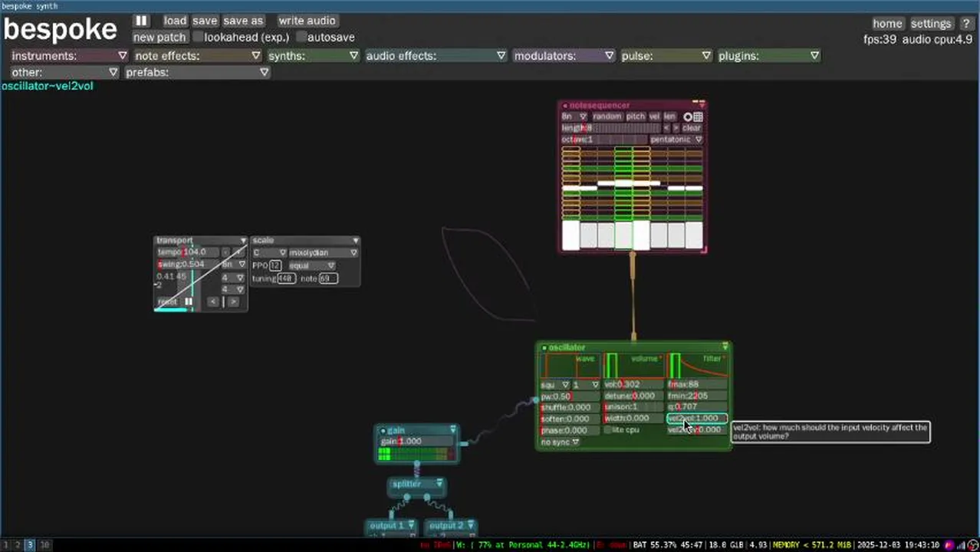Image resolution: width=980 pixels, height=552 pixels.
Task: Click the grid icon in notesequencer
Action: (698, 117)
